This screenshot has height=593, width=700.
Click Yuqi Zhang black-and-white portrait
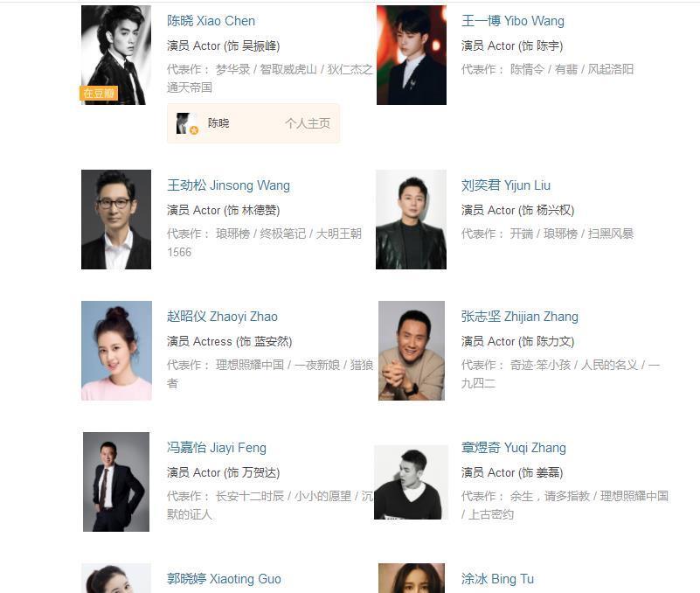point(411,482)
